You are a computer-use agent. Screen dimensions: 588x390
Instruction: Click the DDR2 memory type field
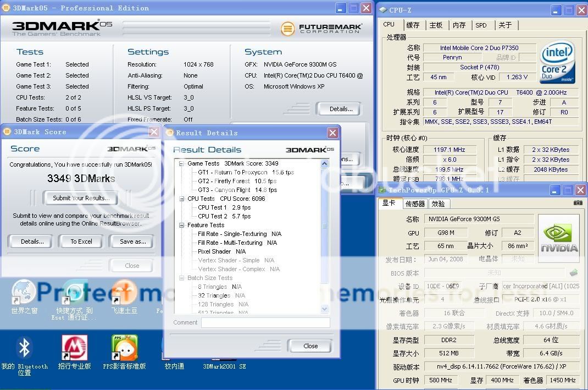pyautogui.click(x=449, y=340)
